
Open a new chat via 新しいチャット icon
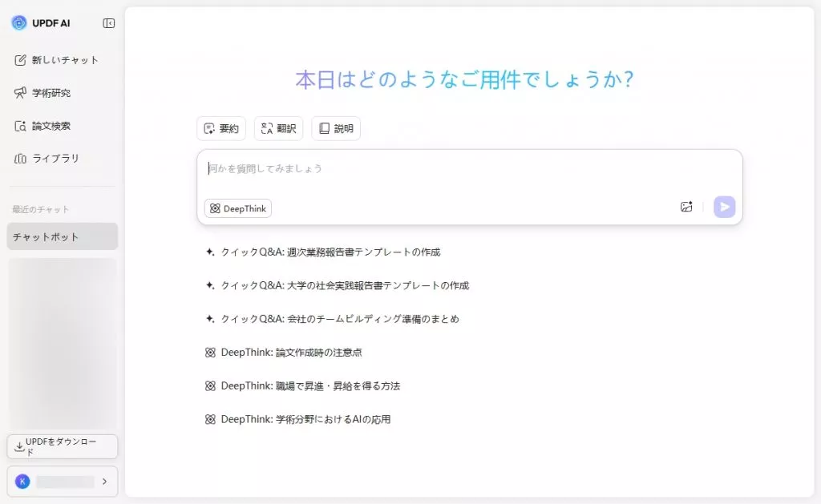click(60, 59)
